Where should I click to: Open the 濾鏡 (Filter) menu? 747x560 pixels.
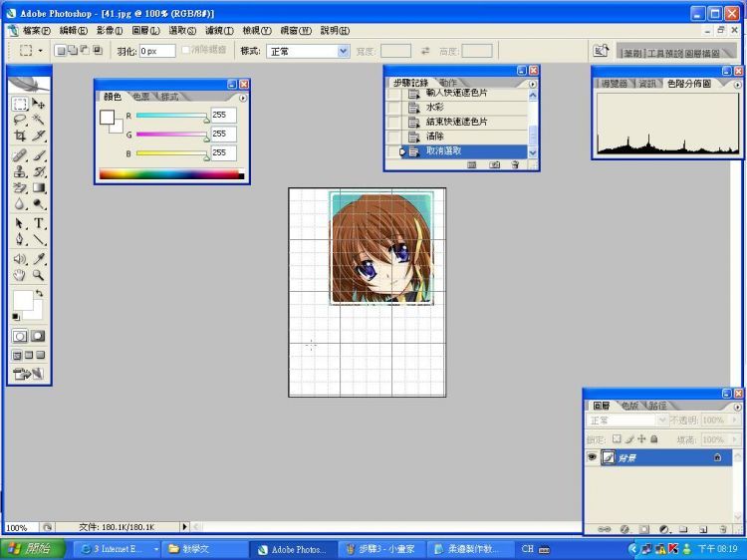point(218,31)
